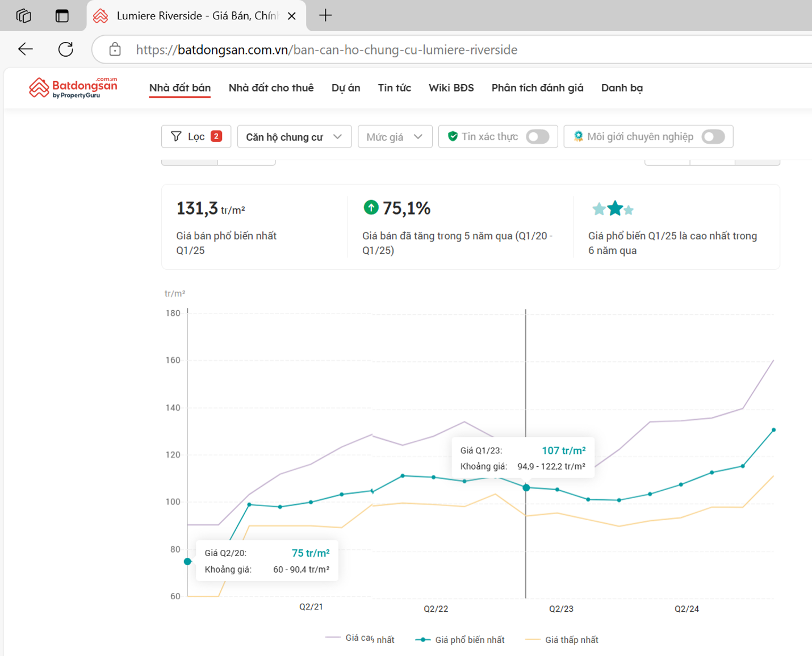Reload the page with refresh icon

pos(66,49)
